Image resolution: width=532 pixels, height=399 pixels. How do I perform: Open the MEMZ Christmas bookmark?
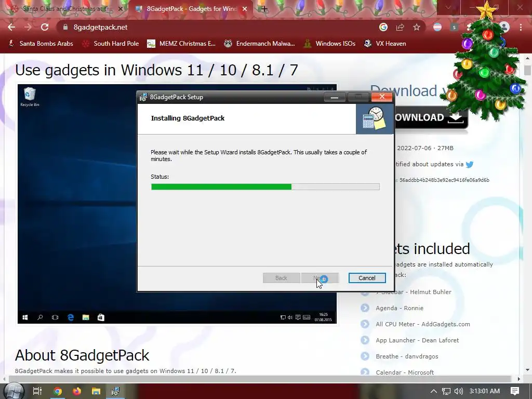pos(181,44)
